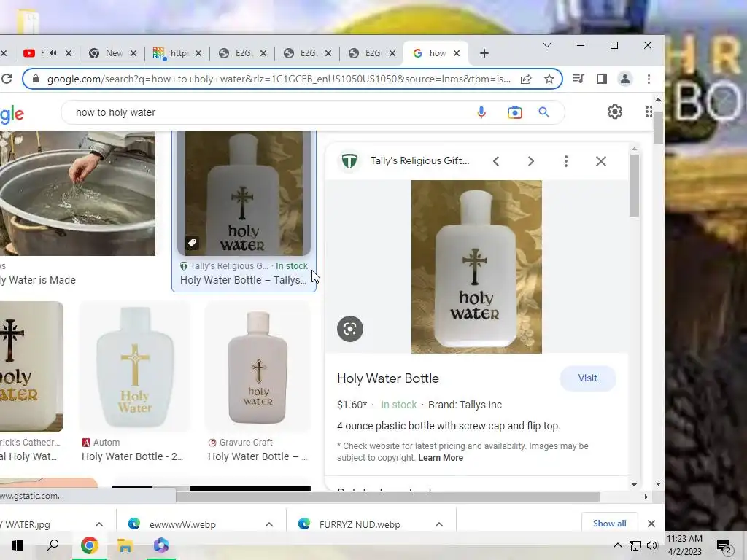Open the notification center icon

click(724, 546)
